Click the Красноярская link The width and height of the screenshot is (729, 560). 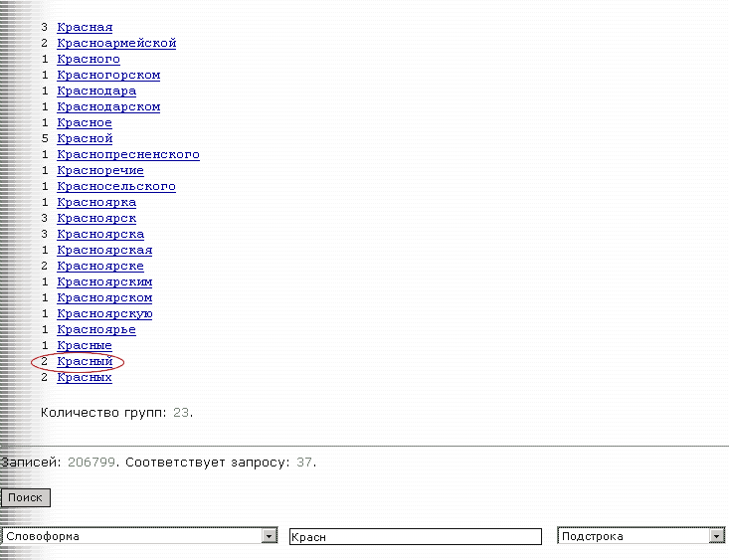pyautogui.click(x=104, y=251)
